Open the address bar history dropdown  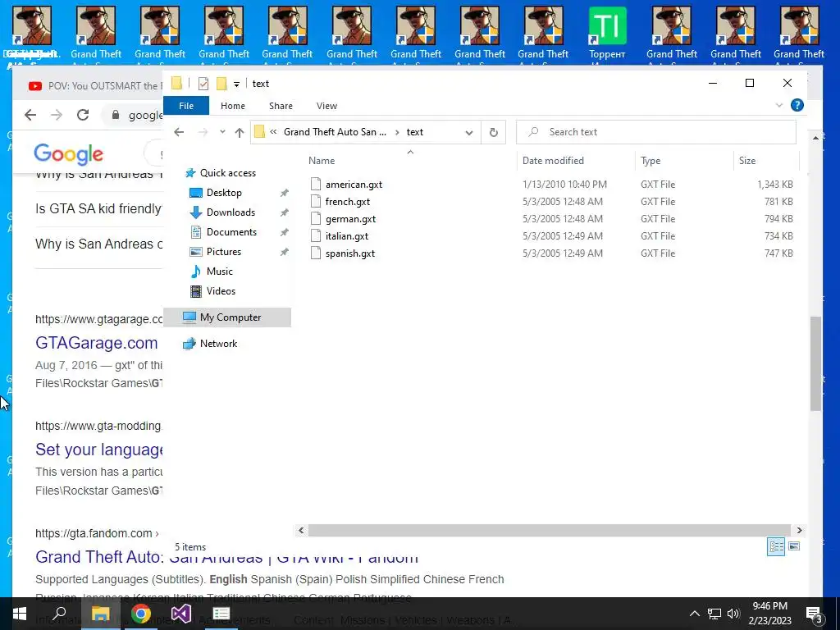click(x=468, y=132)
